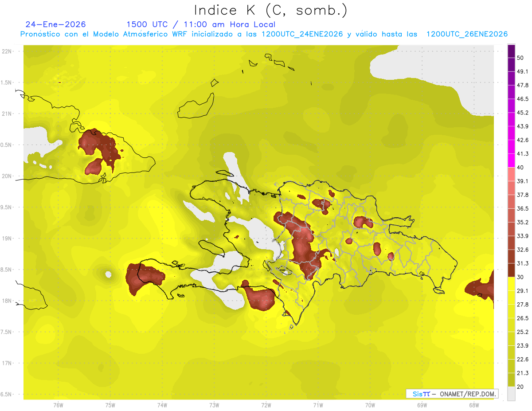
Task: Click the '31.3' colorbar label
Action: 523,263
